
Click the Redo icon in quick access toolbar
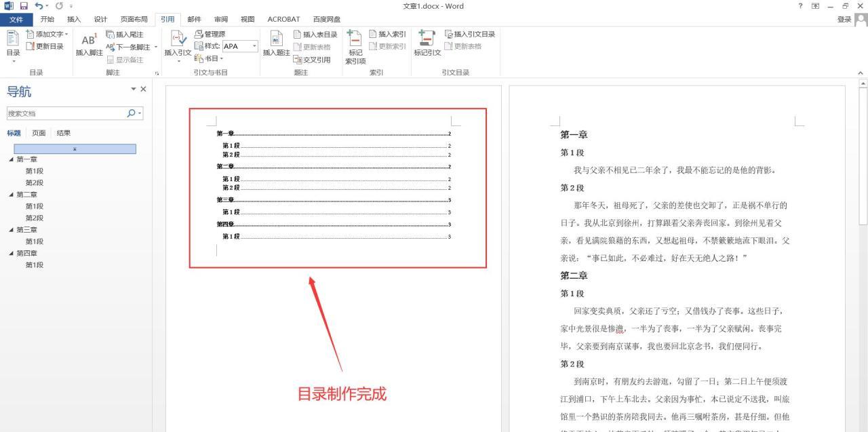(x=59, y=6)
